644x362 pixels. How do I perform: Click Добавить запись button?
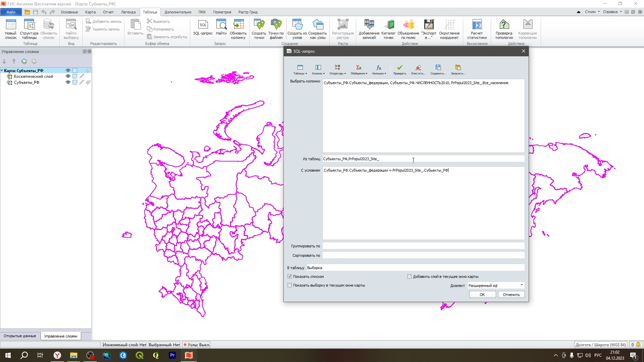click(104, 21)
